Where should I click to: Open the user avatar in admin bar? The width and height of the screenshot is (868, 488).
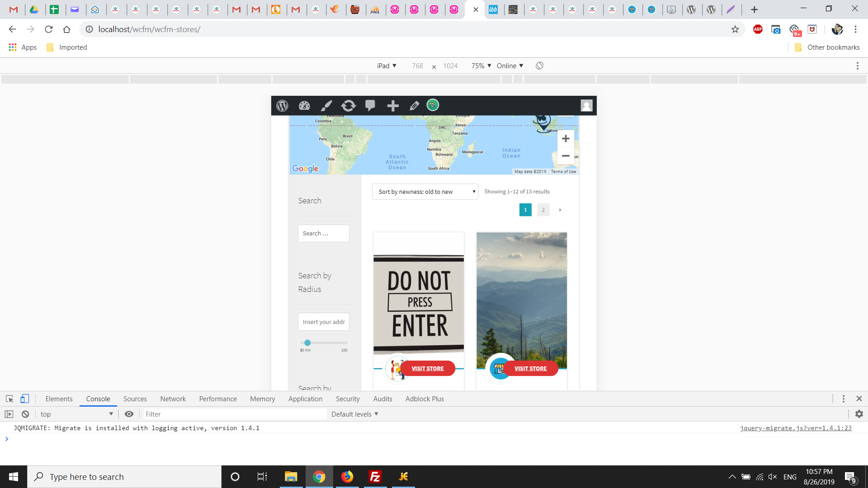586,106
